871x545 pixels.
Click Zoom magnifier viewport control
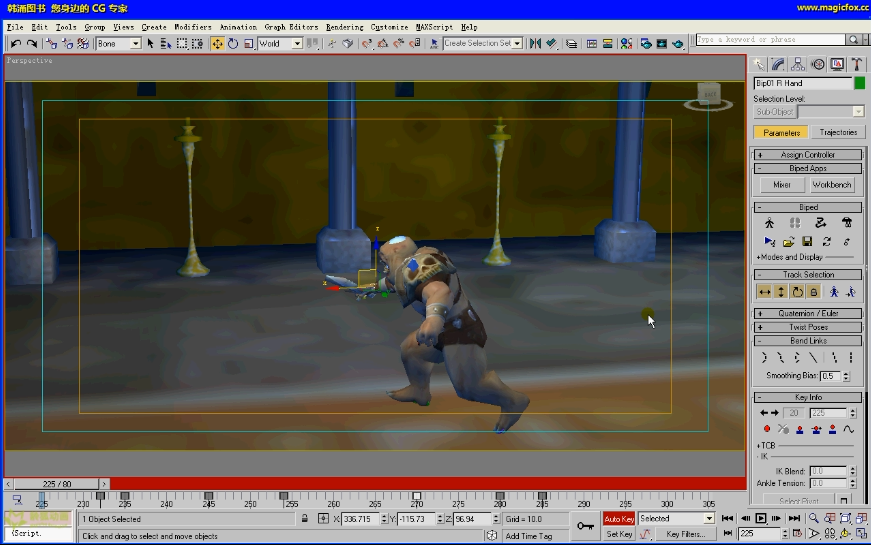pos(813,518)
